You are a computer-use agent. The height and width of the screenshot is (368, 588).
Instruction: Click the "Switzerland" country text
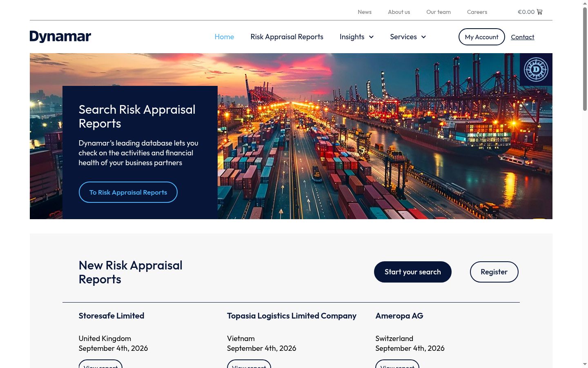click(x=394, y=339)
